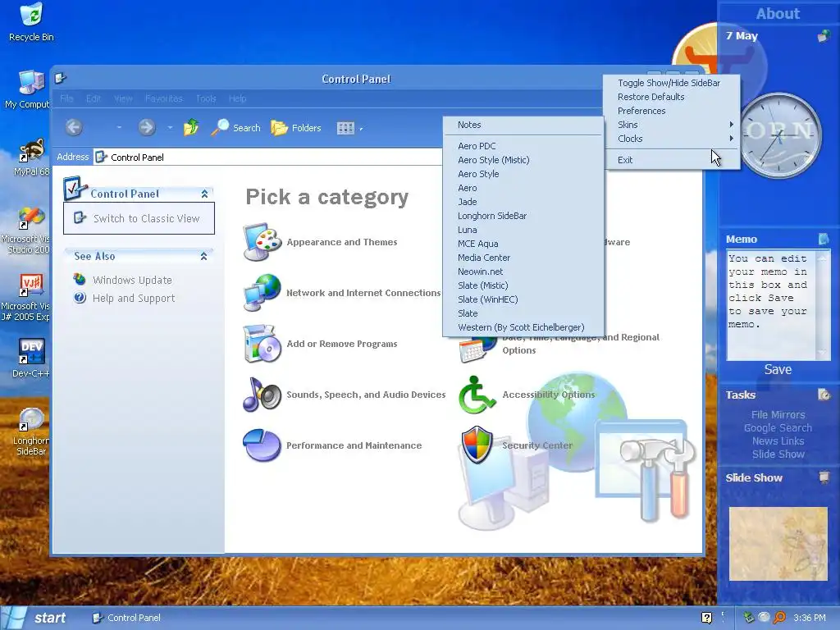
Task: Open Sounds, Speech, and Audio Devices icon
Action: pyautogui.click(x=262, y=395)
